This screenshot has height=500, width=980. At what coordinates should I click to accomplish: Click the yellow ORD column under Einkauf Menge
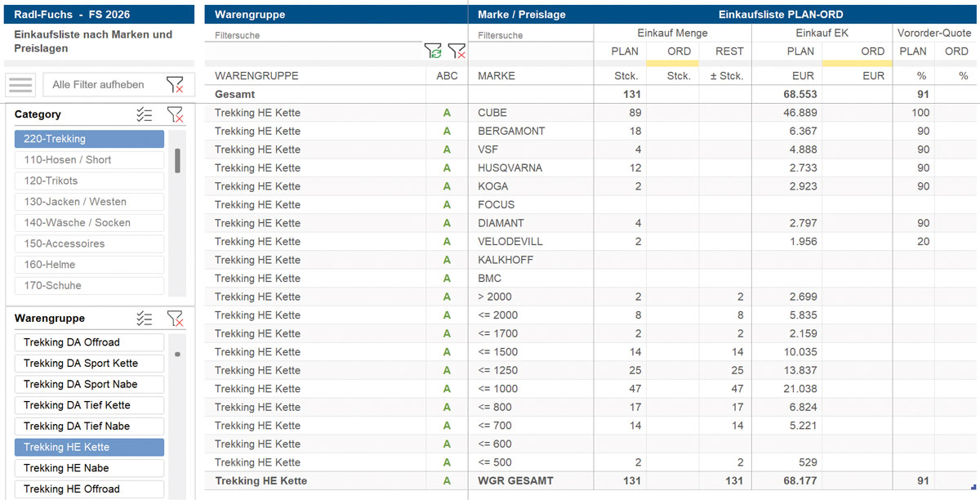click(672, 51)
